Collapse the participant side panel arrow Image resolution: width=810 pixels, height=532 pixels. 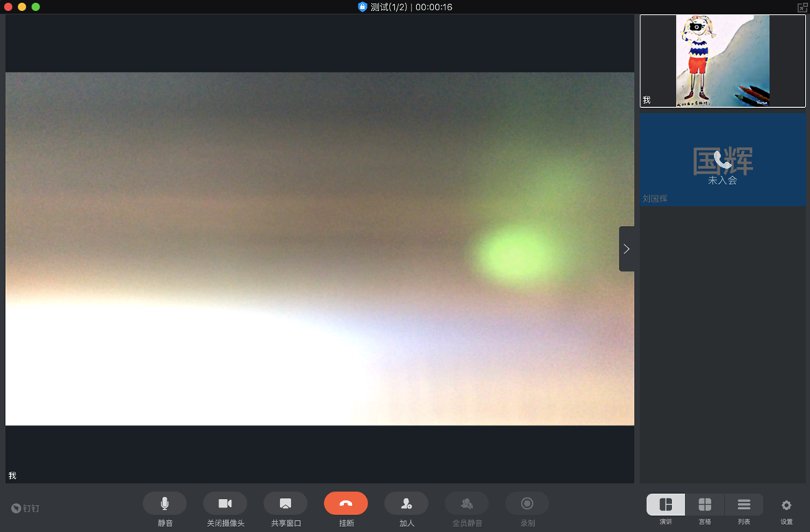627,249
